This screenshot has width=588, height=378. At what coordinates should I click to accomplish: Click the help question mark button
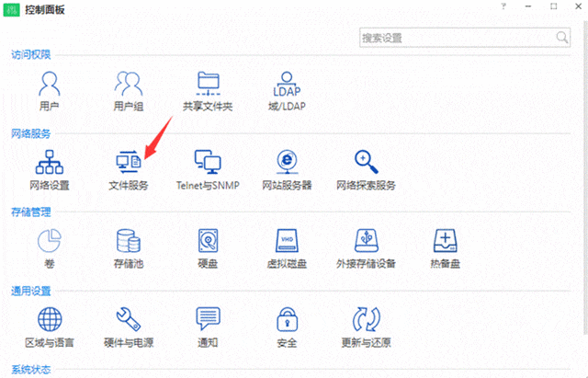coord(503,6)
